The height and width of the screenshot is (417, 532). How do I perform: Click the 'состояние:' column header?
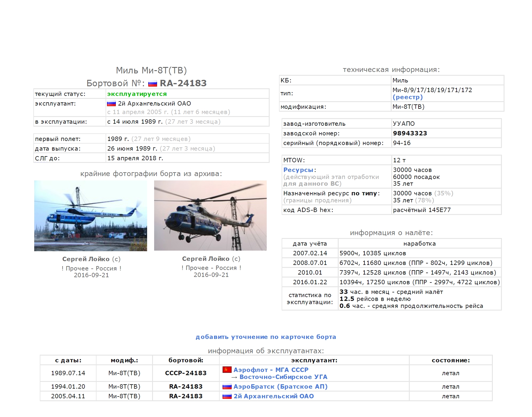tap(450, 360)
